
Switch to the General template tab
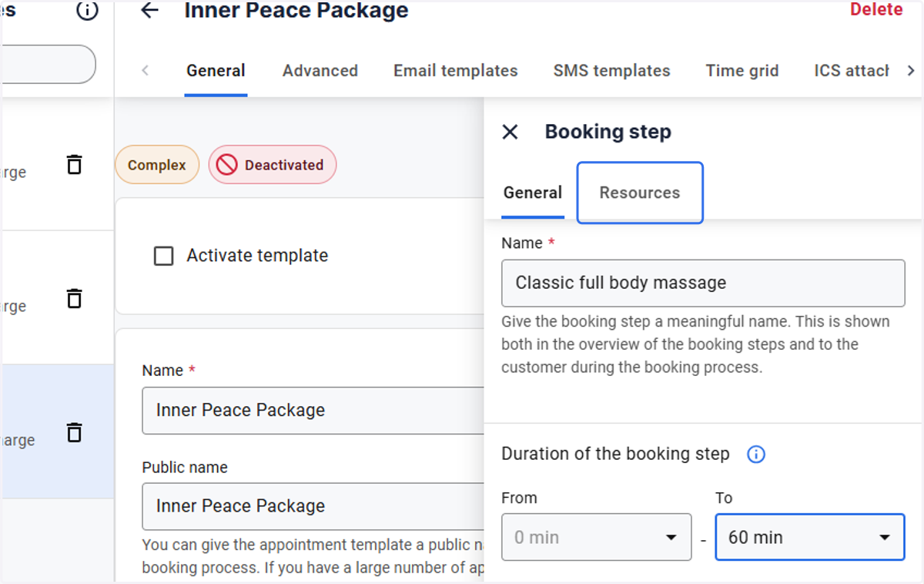[x=216, y=71]
